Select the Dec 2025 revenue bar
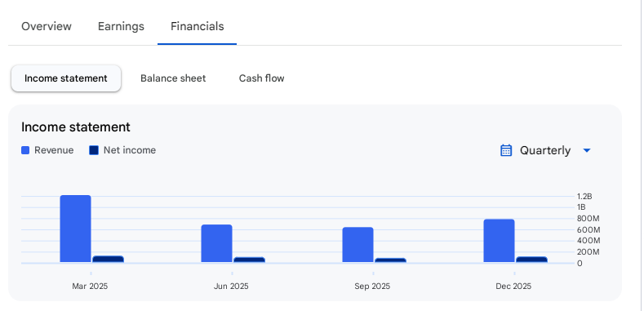 [499, 241]
